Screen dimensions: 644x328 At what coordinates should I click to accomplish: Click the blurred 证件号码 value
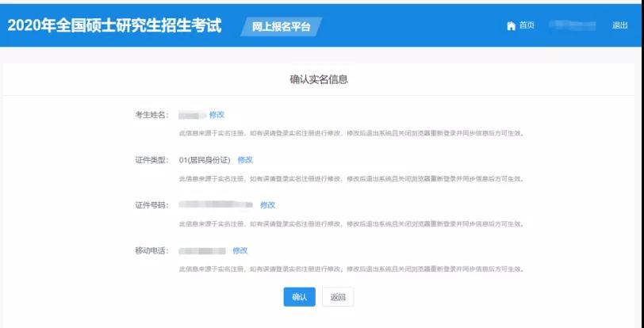coord(216,204)
